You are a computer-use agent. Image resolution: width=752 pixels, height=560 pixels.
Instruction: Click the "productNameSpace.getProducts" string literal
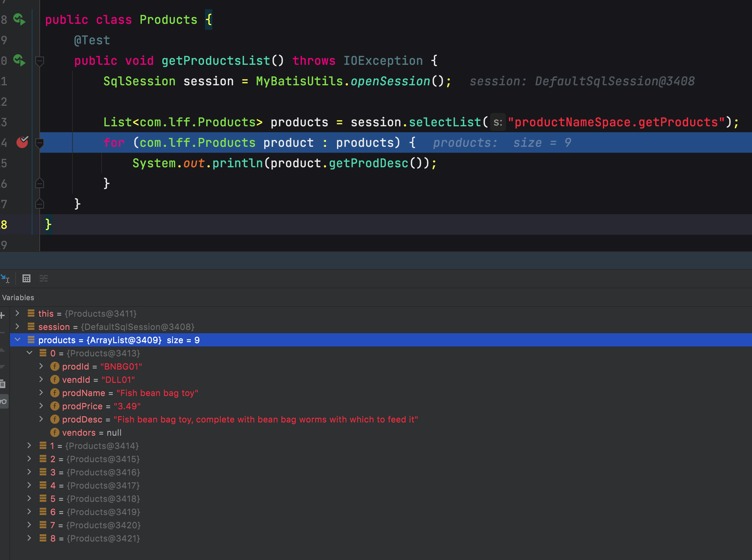pos(616,122)
